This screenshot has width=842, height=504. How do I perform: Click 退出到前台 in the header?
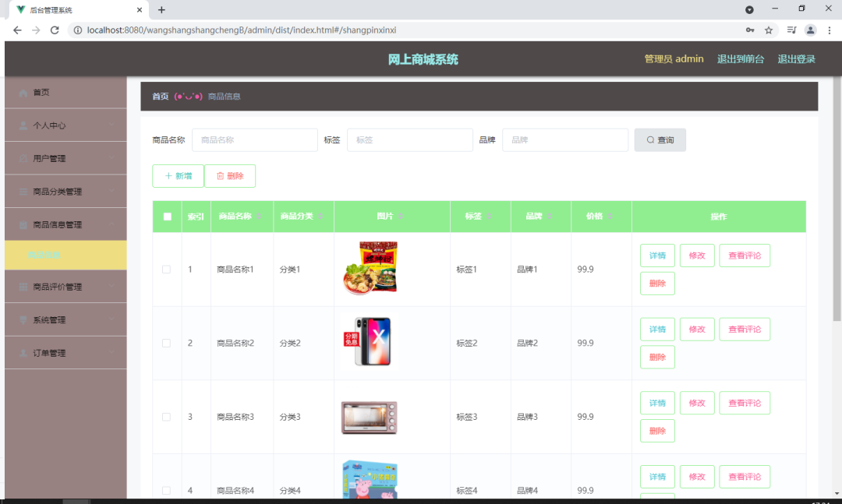(x=741, y=59)
